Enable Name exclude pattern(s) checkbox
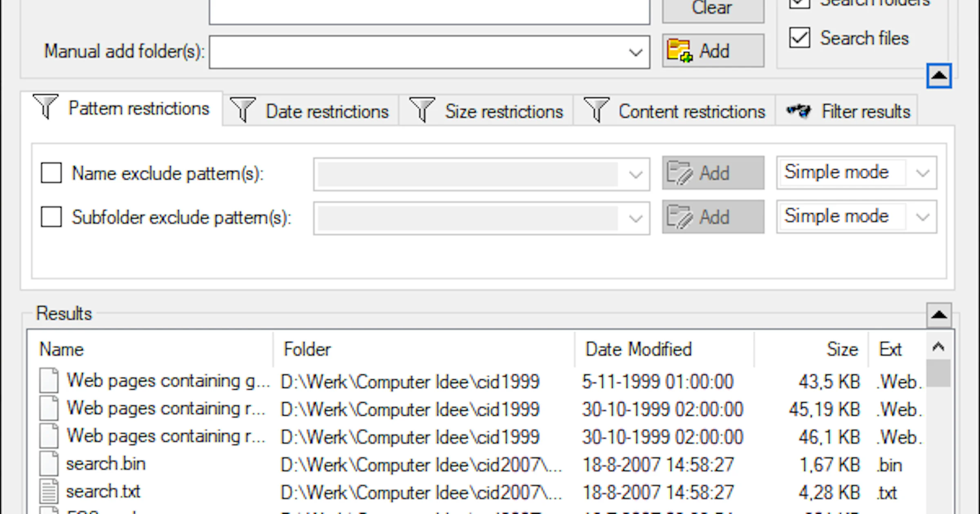Image resolution: width=980 pixels, height=514 pixels. [51, 173]
